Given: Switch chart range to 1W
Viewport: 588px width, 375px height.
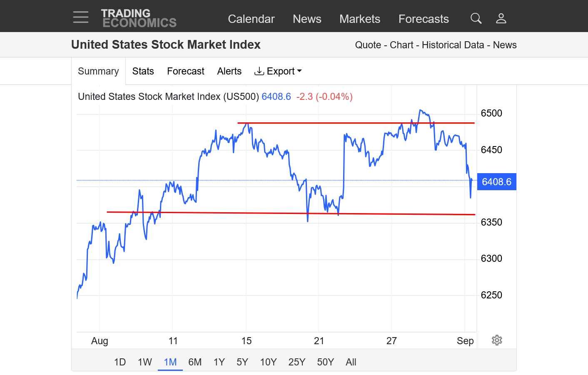Looking at the screenshot, I should (145, 362).
